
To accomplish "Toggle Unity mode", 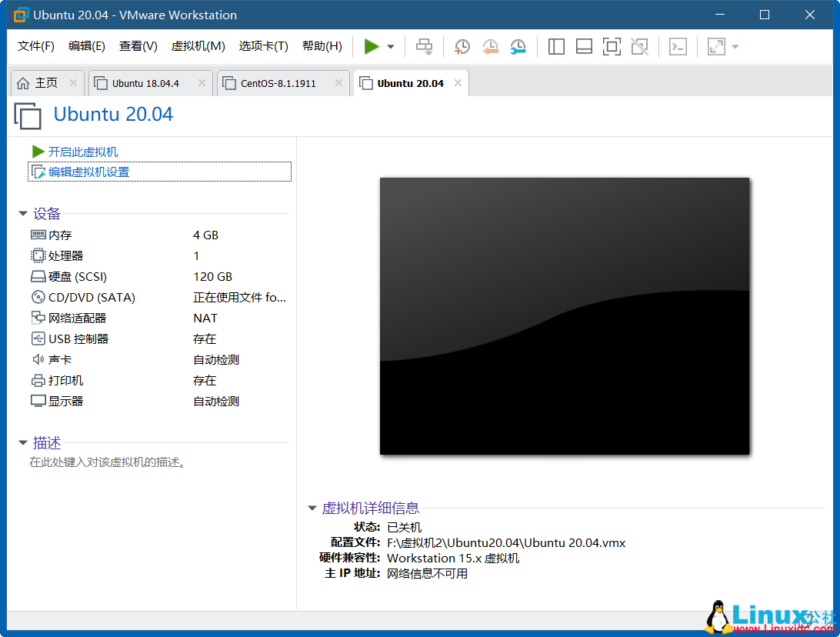I will tap(639, 47).
